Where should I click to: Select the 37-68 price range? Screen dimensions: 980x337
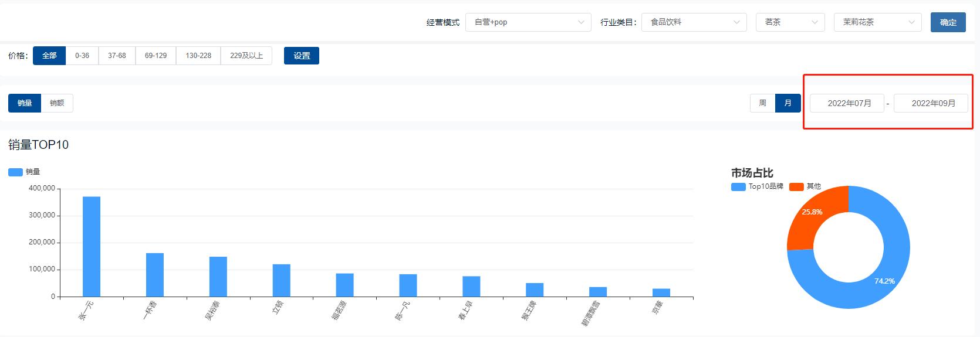(117, 56)
